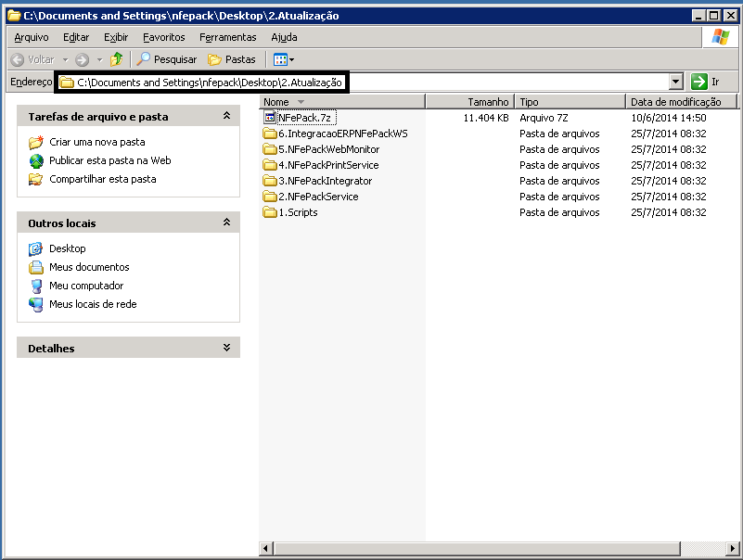Open the Pesquisar search tool
This screenshot has height=560, width=743.
pos(167,59)
